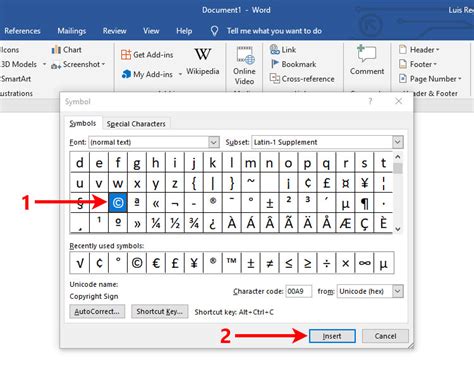The image size is (474, 379).
Task: Open the Review ribbon tab
Action: click(114, 31)
